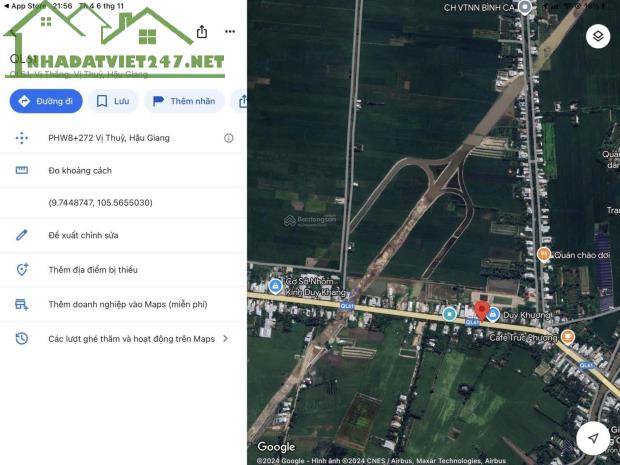Open the map layers icon

point(598,36)
